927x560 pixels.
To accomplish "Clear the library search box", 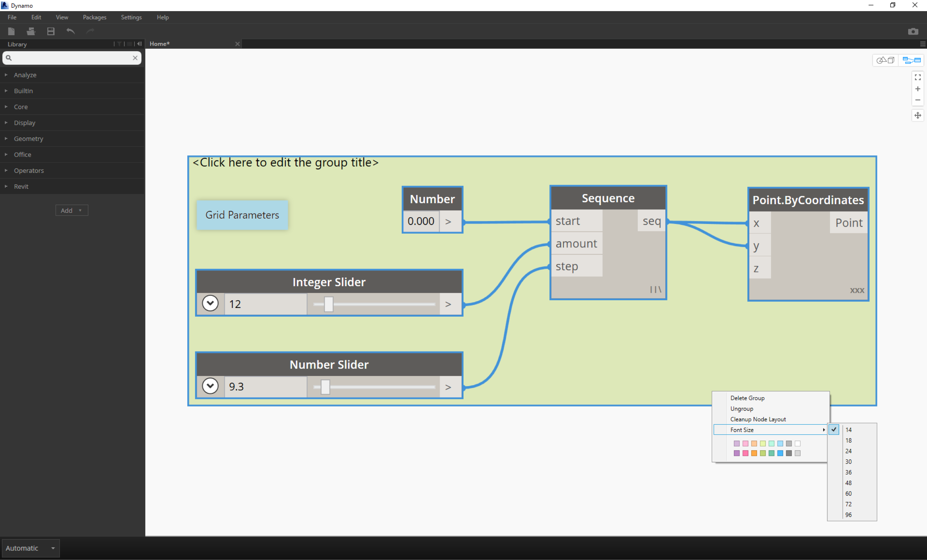I will [x=135, y=58].
